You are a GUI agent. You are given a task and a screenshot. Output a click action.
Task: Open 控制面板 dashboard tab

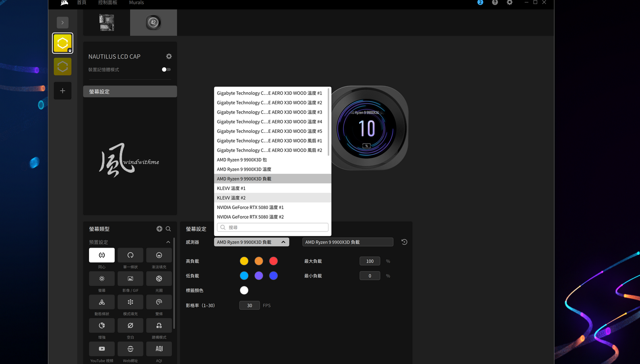(108, 2)
